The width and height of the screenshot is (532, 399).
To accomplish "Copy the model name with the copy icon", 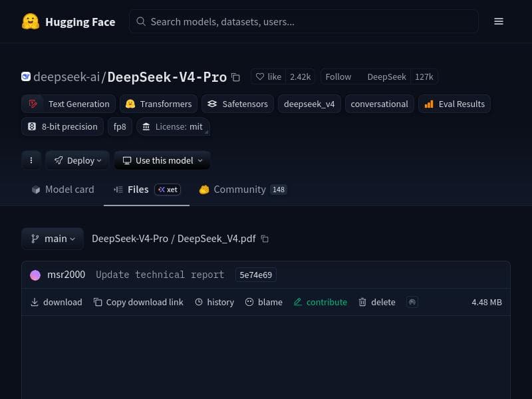I will pos(235,77).
